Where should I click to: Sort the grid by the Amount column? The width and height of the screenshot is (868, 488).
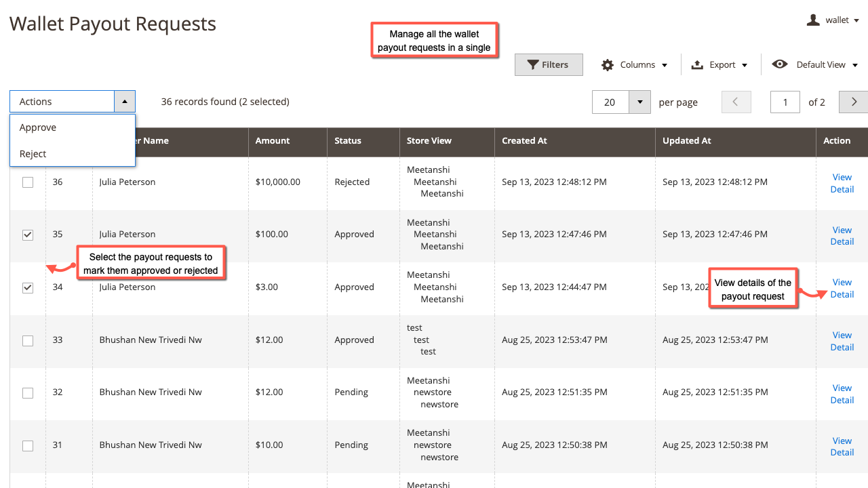point(272,142)
